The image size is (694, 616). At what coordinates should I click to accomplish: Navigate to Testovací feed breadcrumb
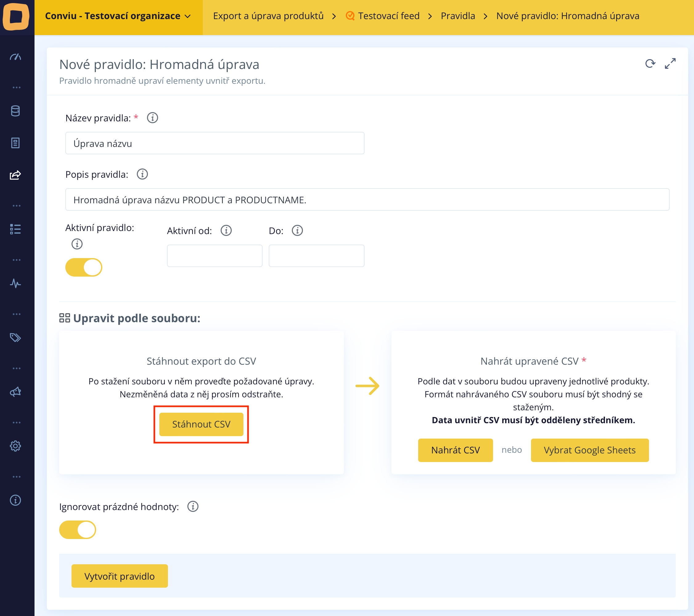388,16
